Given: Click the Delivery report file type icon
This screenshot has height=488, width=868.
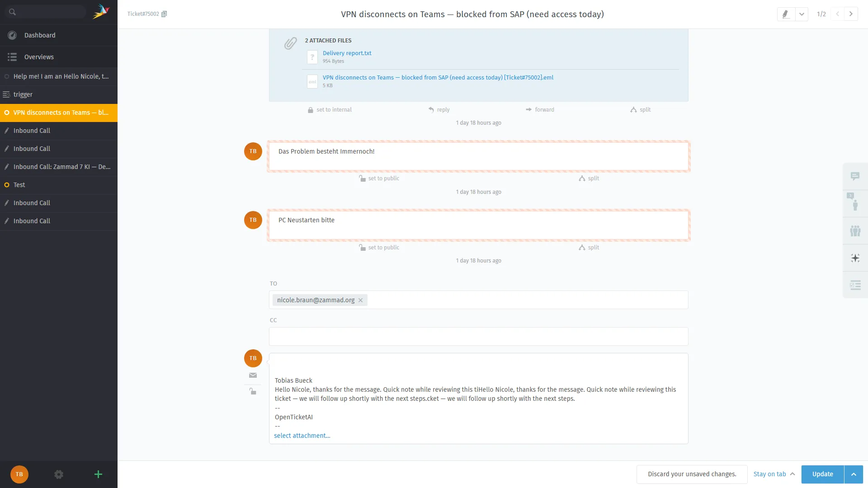Looking at the screenshot, I should pyautogui.click(x=312, y=57).
